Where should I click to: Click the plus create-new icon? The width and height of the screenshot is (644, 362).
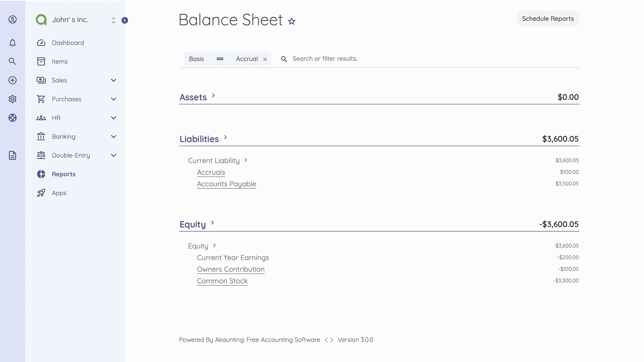point(12,80)
